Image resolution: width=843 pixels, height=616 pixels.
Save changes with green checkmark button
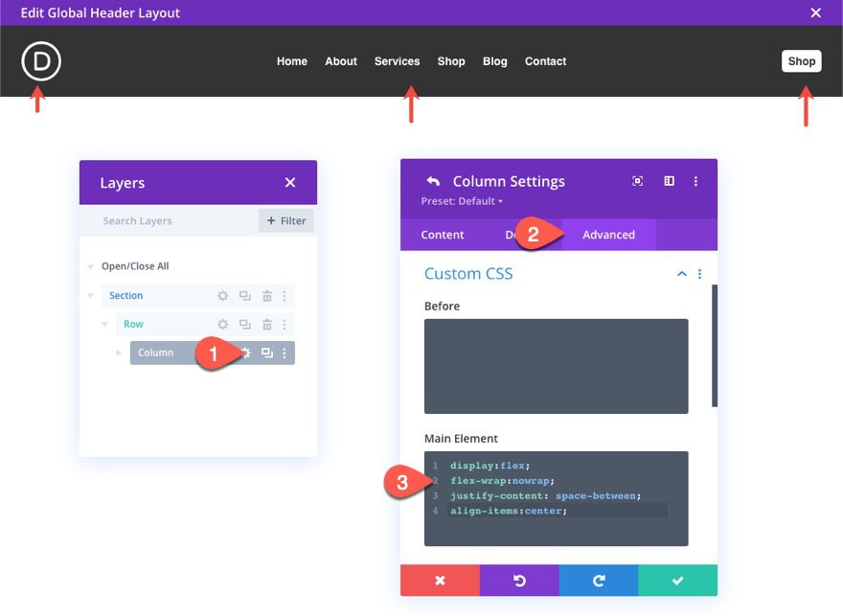tap(677, 581)
